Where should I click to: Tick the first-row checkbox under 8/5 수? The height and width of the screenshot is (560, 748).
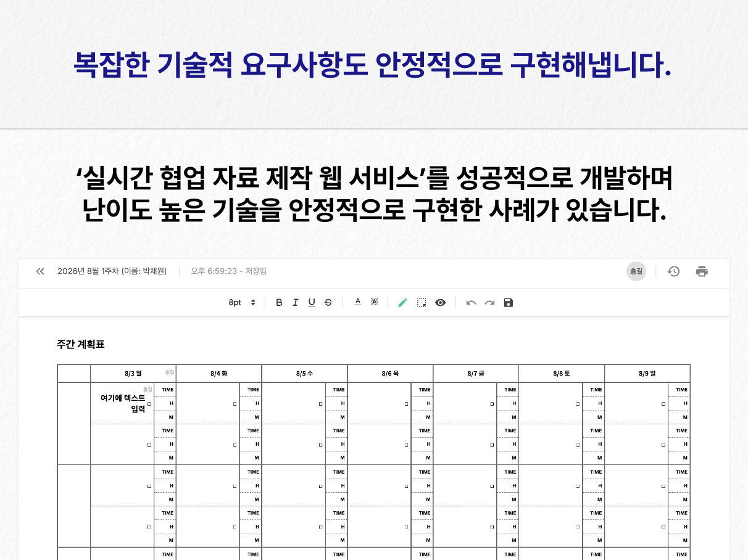tap(320, 404)
